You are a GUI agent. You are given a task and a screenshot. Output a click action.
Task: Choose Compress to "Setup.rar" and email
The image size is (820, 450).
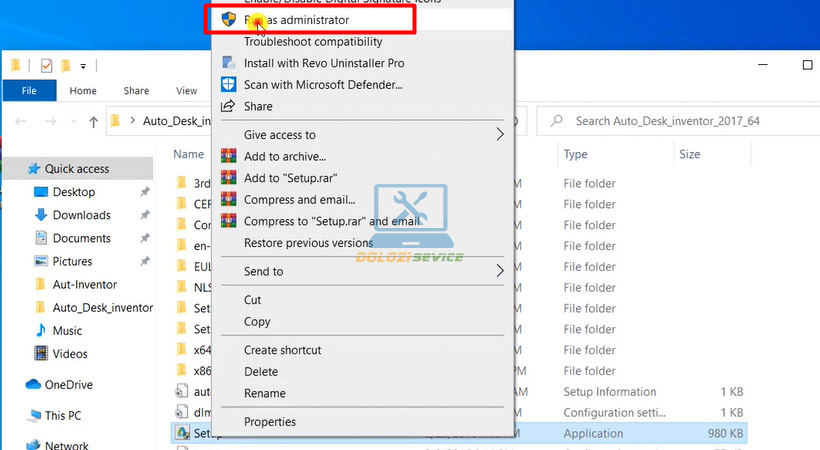[332, 221]
